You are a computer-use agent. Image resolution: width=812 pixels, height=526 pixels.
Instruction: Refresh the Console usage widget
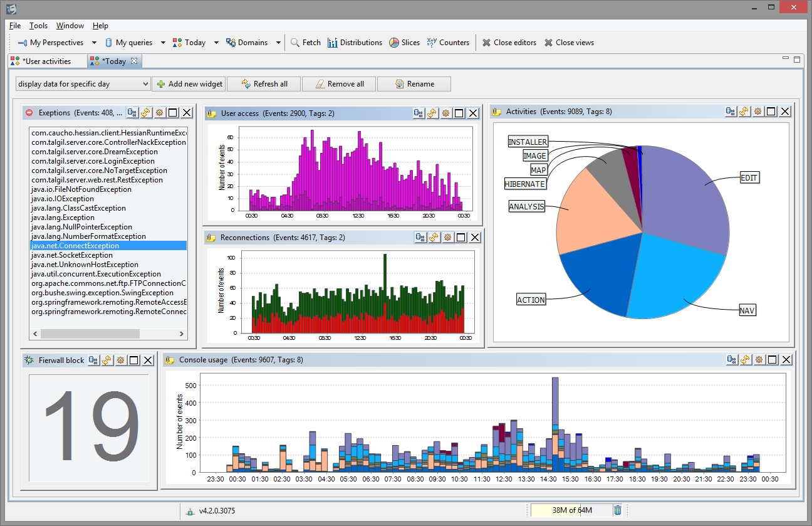coord(746,360)
